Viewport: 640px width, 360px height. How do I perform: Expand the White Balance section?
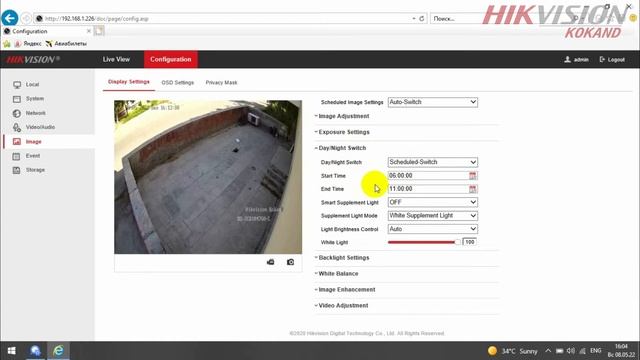point(337,274)
